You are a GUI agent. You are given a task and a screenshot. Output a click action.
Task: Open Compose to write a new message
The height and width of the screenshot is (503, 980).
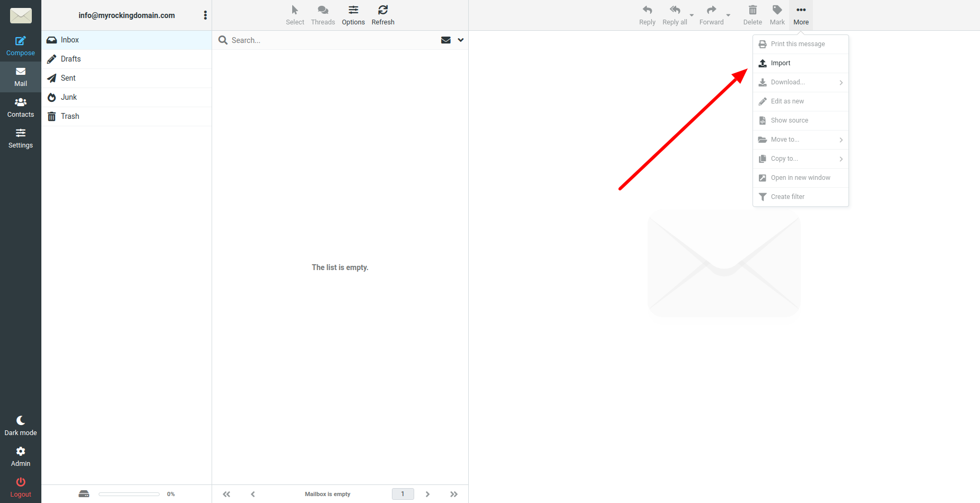21,46
